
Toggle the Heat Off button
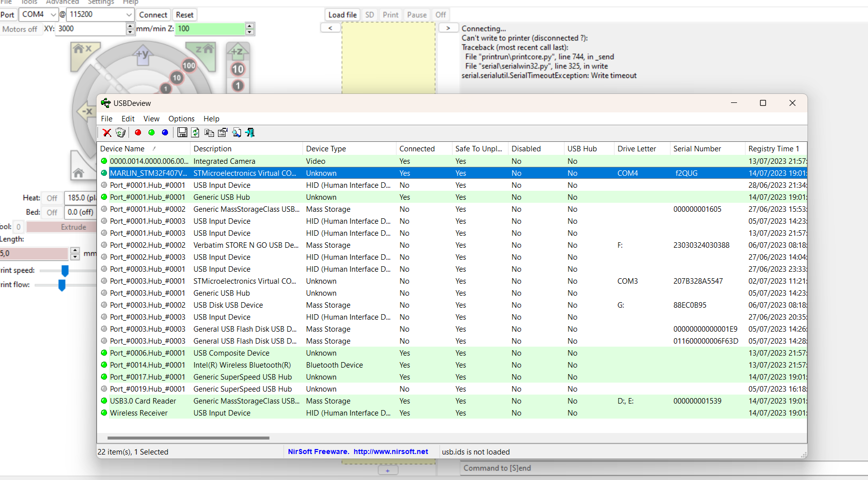[52, 198]
